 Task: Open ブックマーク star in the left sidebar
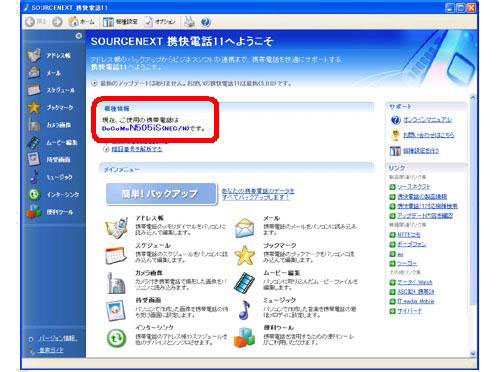point(51,107)
